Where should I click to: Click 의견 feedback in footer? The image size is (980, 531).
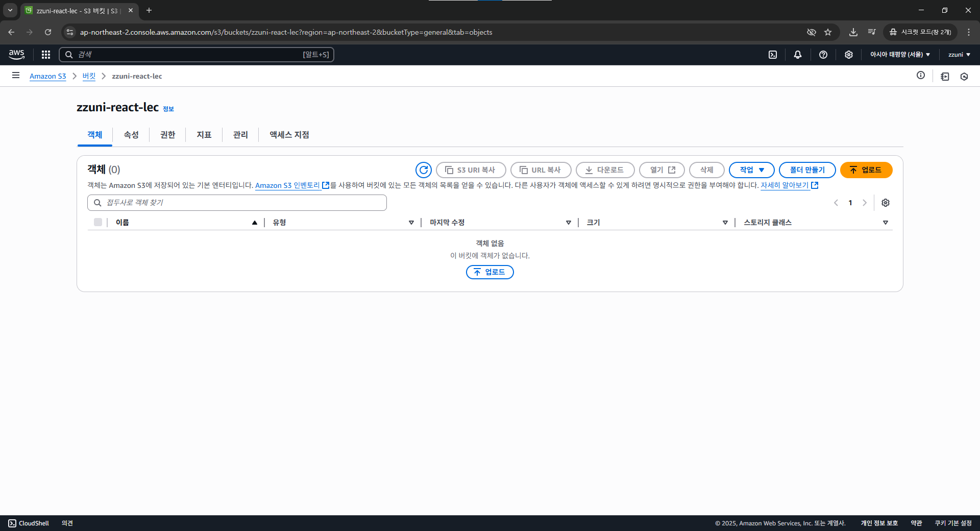(x=67, y=523)
